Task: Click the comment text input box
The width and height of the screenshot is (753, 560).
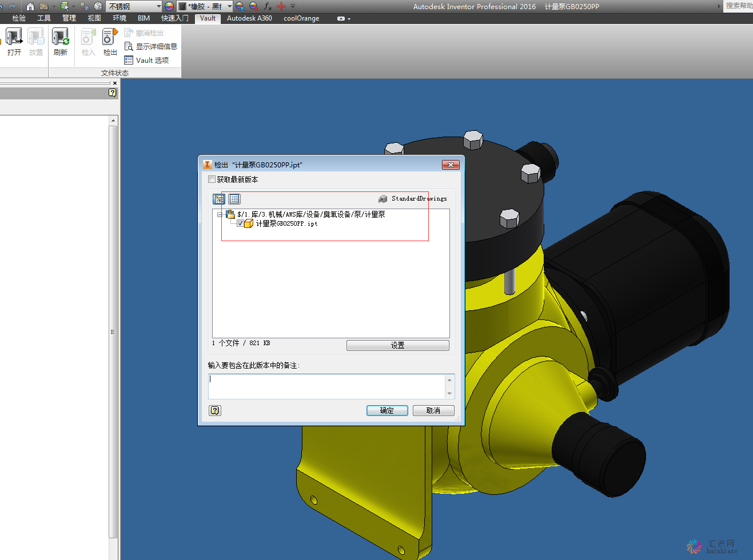Action: click(x=326, y=386)
